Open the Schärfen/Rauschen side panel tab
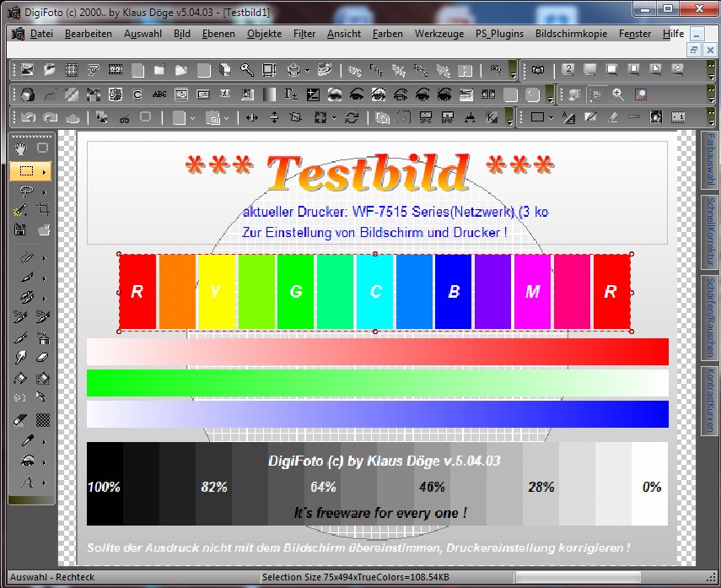Image resolution: width=721 pixels, height=588 pixels. coord(710,317)
